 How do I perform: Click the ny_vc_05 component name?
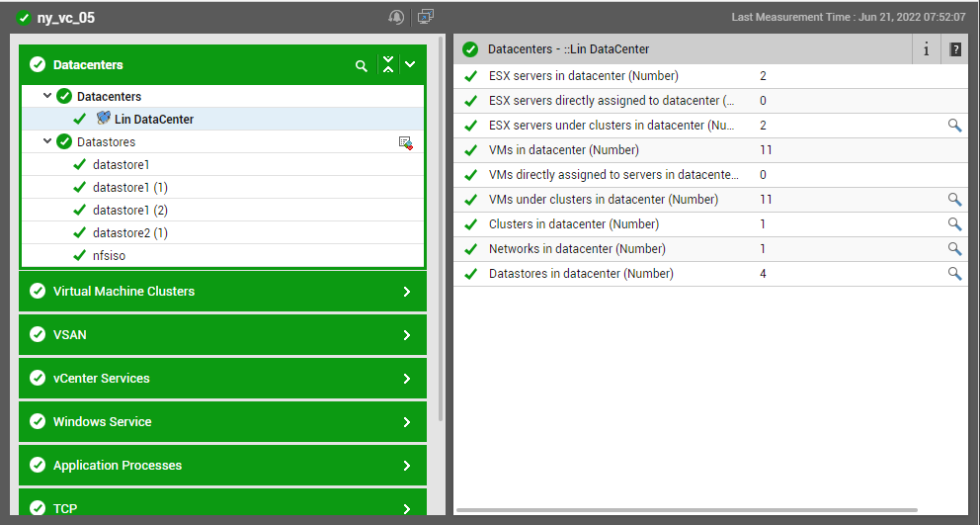65,18
